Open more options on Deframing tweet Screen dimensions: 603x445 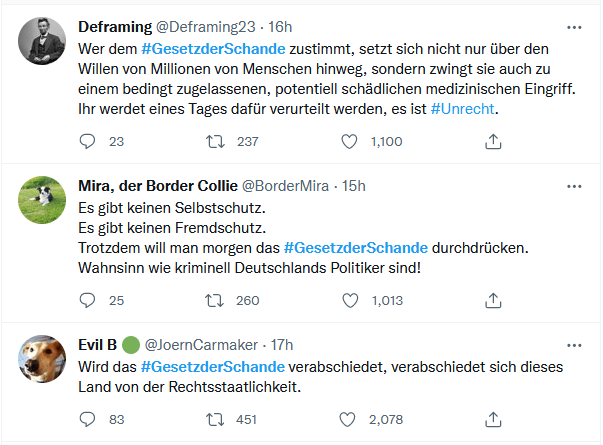[574, 27]
